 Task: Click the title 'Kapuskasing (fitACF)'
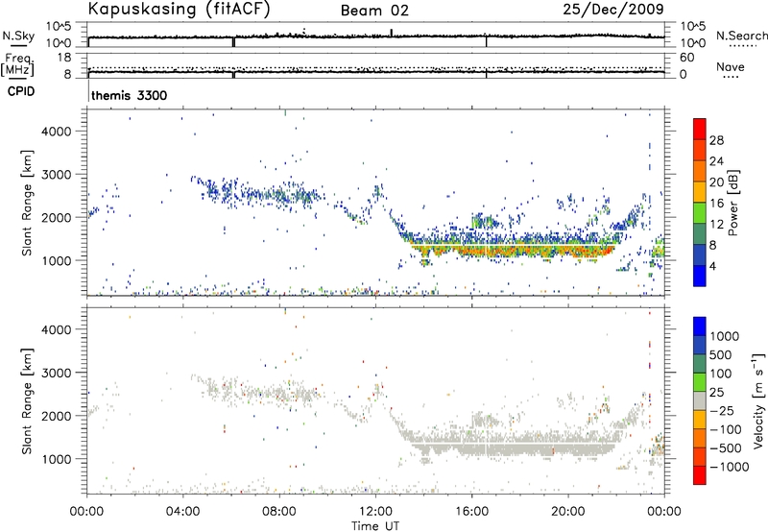[179, 9]
